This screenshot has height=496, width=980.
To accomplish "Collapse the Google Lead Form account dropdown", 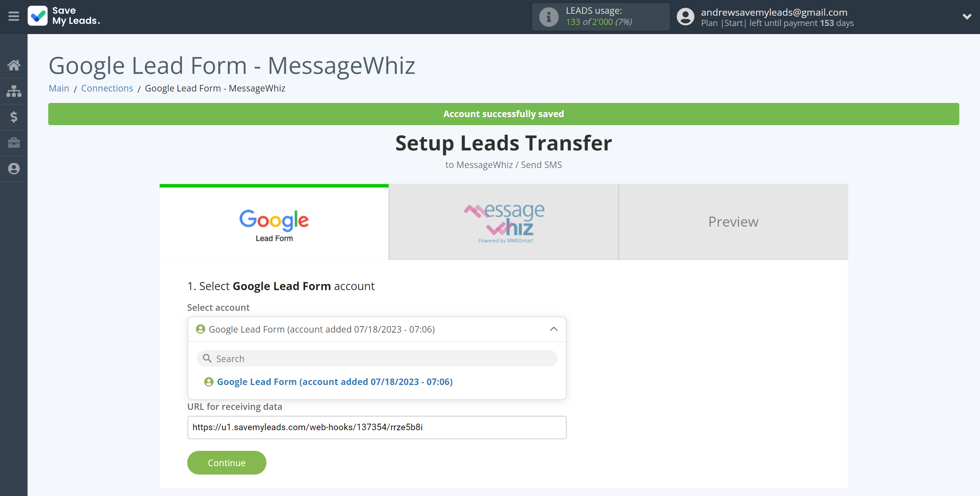I will click(554, 329).
